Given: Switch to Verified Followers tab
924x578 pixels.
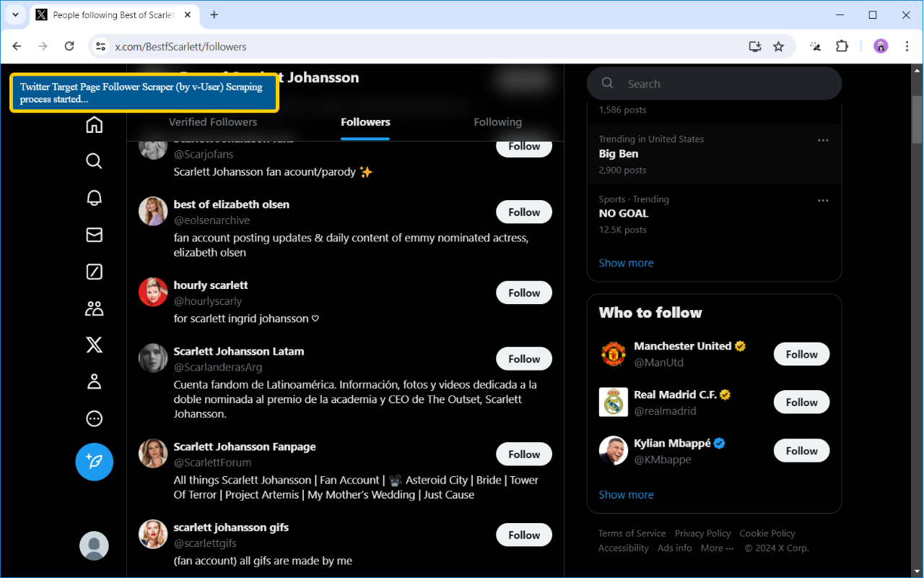Looking at the screenshot, I should coord(213,122).
